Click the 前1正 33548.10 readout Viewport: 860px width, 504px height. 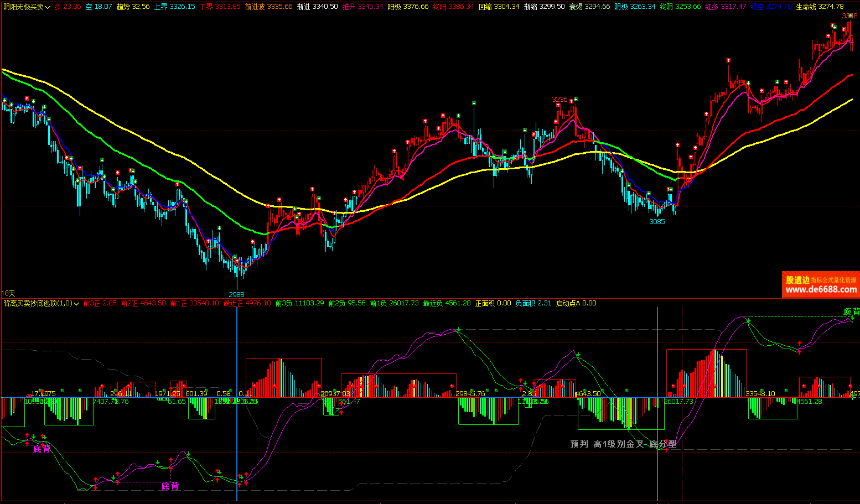tap(194, 303)
